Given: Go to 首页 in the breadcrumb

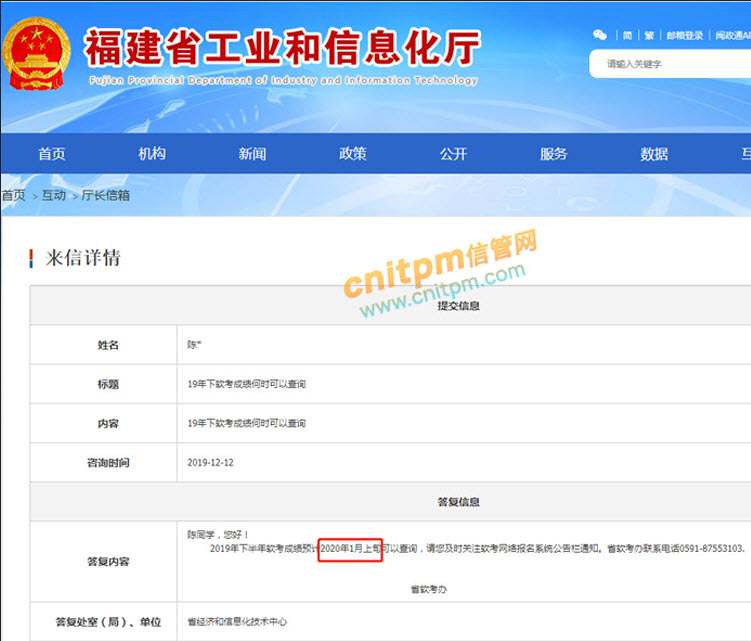Looking at the screenshot, I should (13, 195).
